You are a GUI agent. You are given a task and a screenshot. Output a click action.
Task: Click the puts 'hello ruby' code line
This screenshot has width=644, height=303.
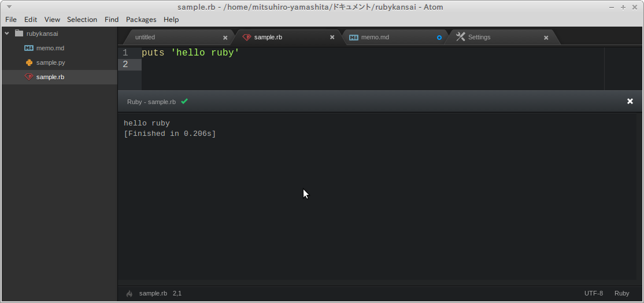191,53
